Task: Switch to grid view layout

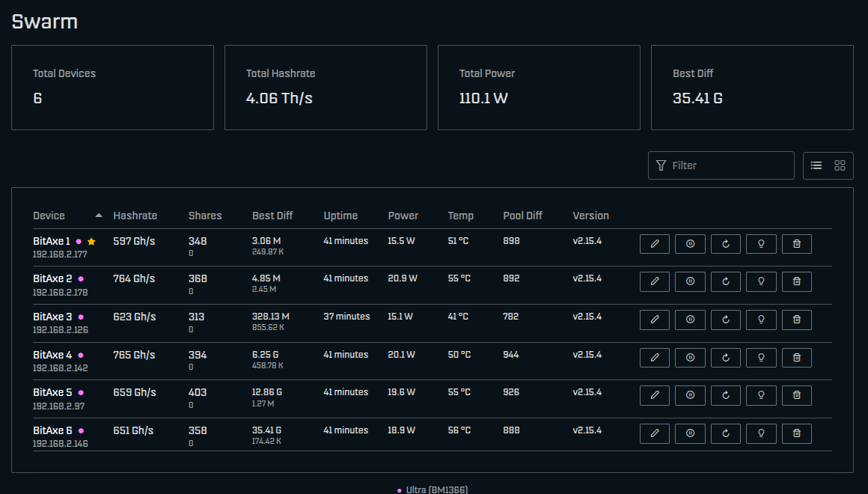Action: tap(840, 165)
